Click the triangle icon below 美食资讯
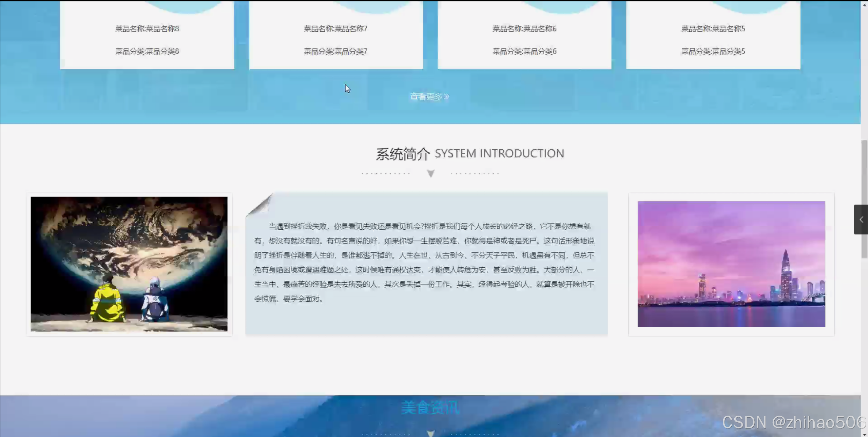This screenshot has width=868, height=437. (x=430, y=433)
